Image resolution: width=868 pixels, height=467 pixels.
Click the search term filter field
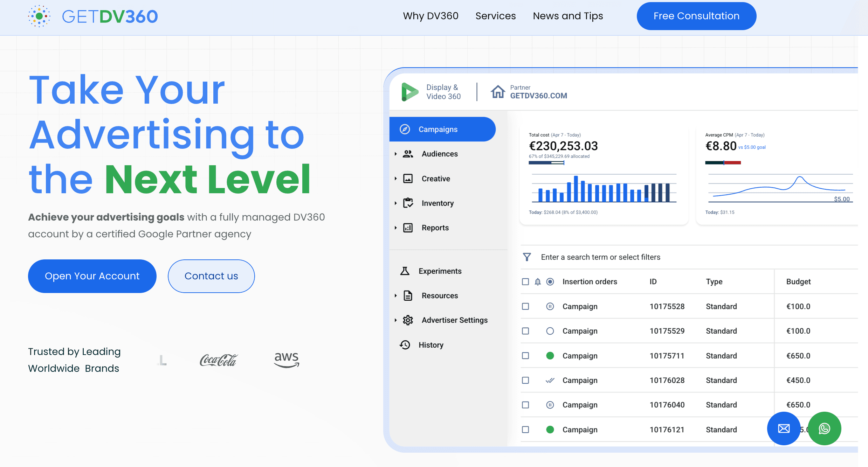click(x=600, y=257)
